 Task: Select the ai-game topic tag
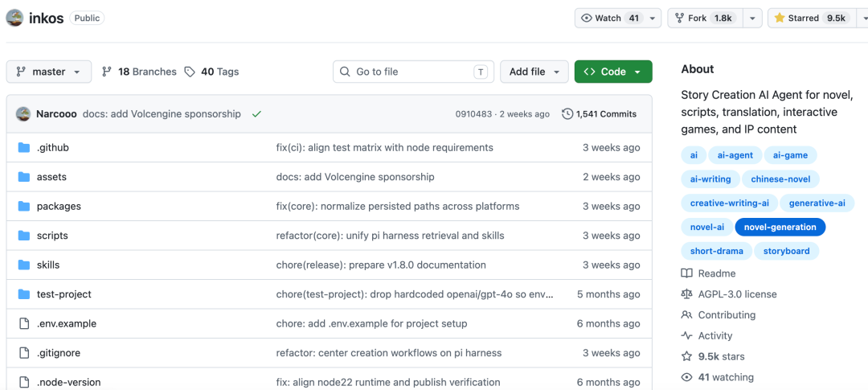coord(791,155)
